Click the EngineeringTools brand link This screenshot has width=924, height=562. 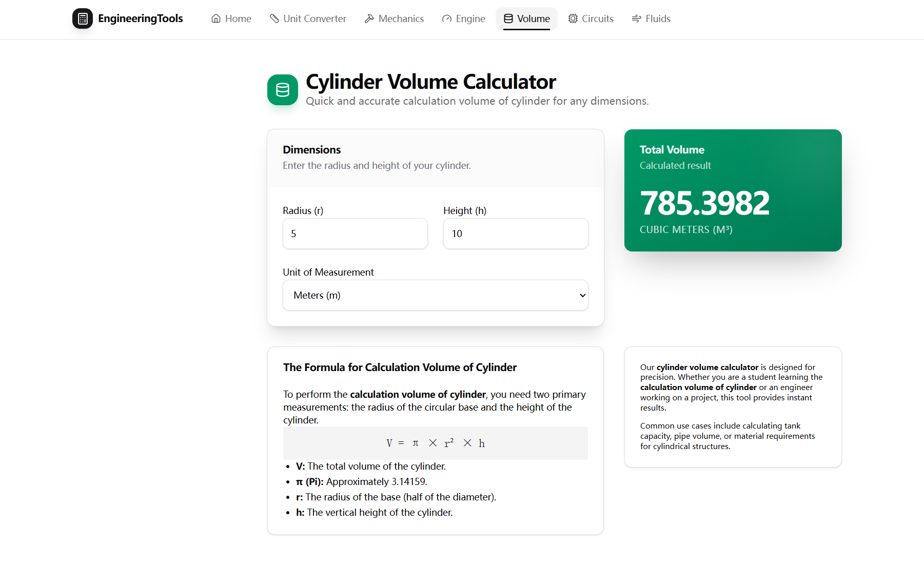click(128, 18)
